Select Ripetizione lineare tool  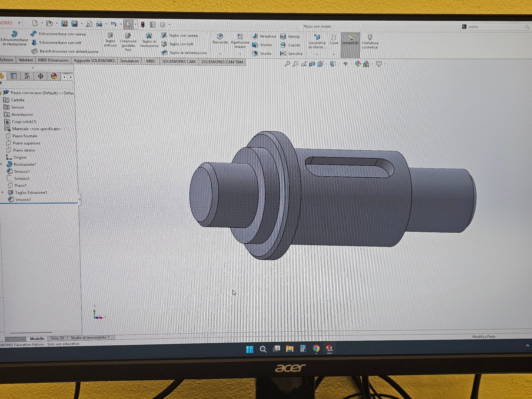coord(240,41)
